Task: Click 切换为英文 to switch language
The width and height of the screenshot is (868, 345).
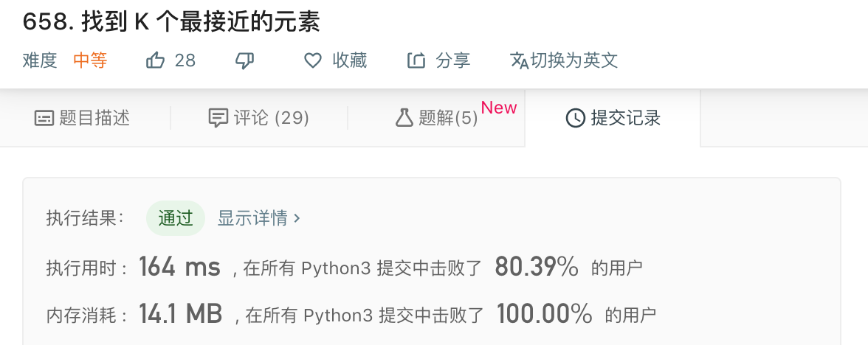Action: [564, 60]
